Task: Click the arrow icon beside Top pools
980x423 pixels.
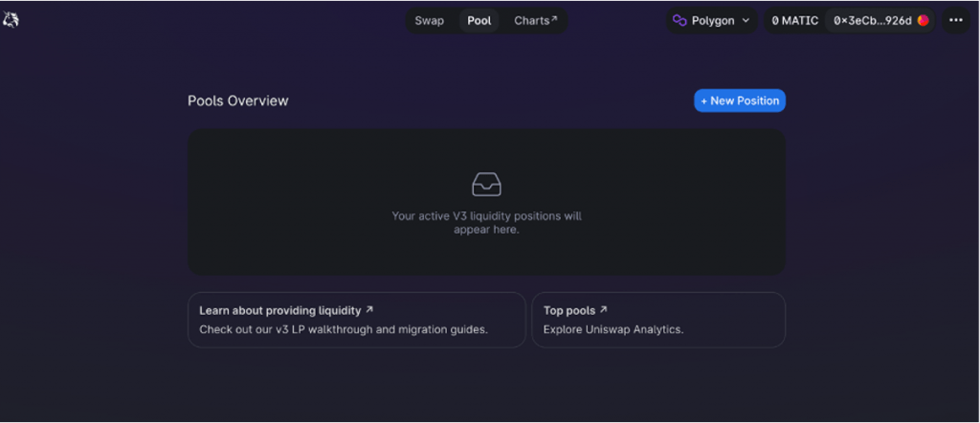Action: 603,310
